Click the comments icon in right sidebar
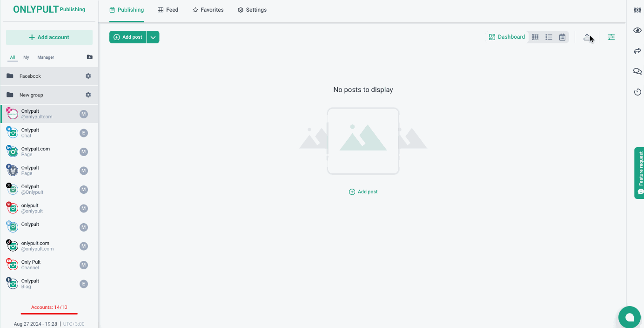 coord(637,71)
